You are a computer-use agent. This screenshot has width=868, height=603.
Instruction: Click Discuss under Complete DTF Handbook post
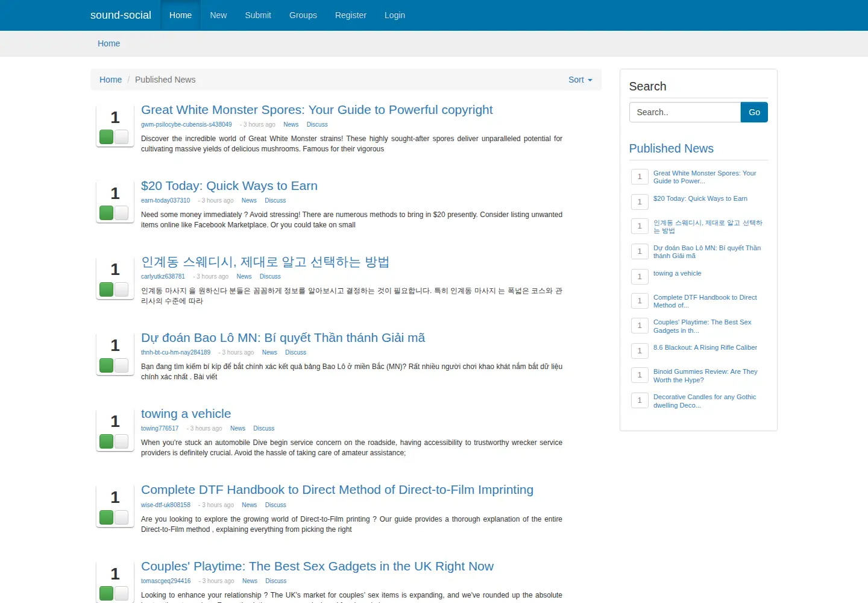pyautogui.click(x=275, y=505)
